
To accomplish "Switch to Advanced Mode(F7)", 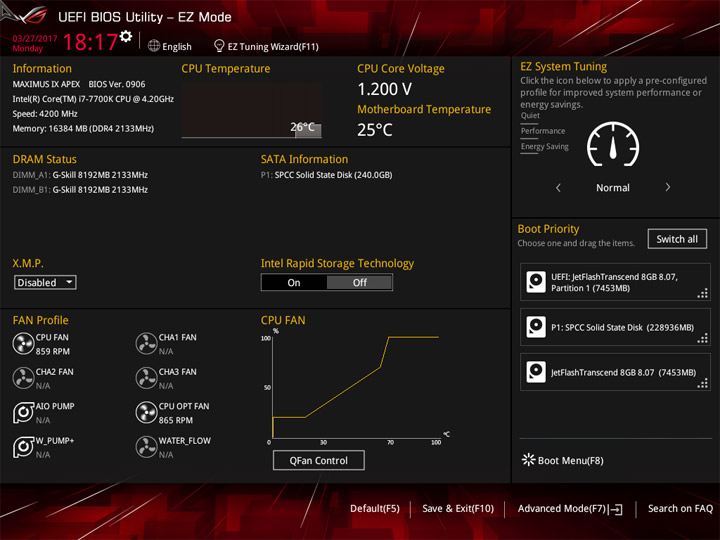I will pos(562,509).
